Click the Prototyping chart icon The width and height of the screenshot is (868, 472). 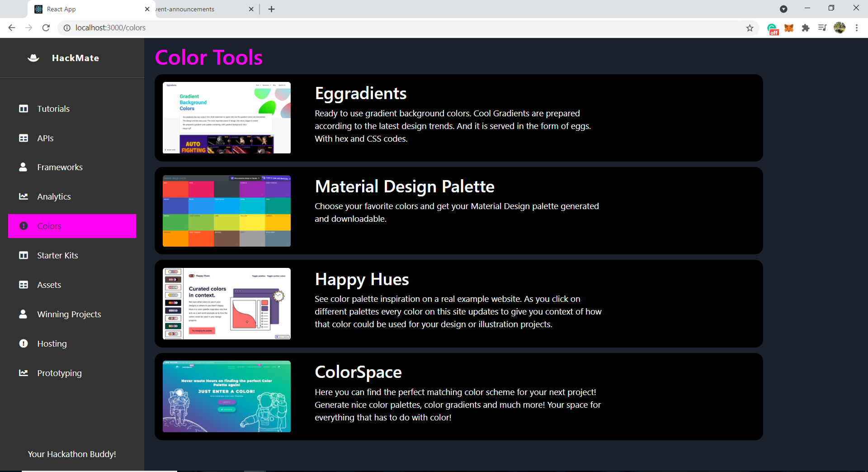click(24, 373)
